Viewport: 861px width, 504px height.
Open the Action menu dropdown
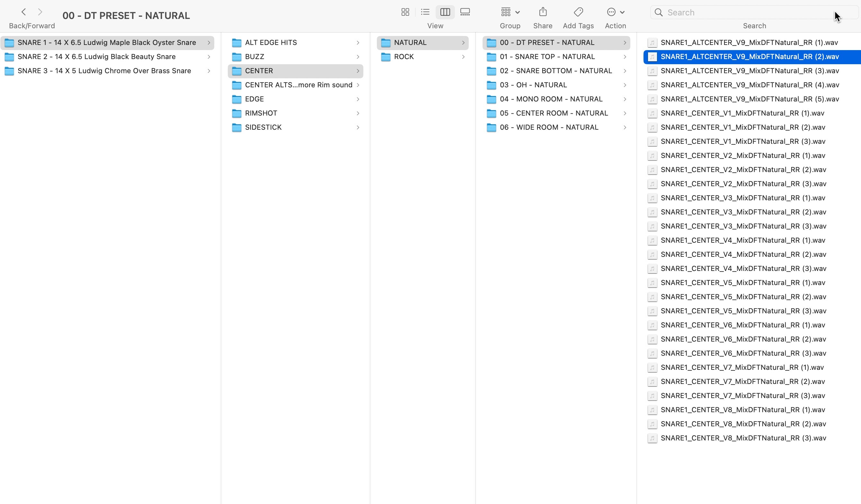615,12
